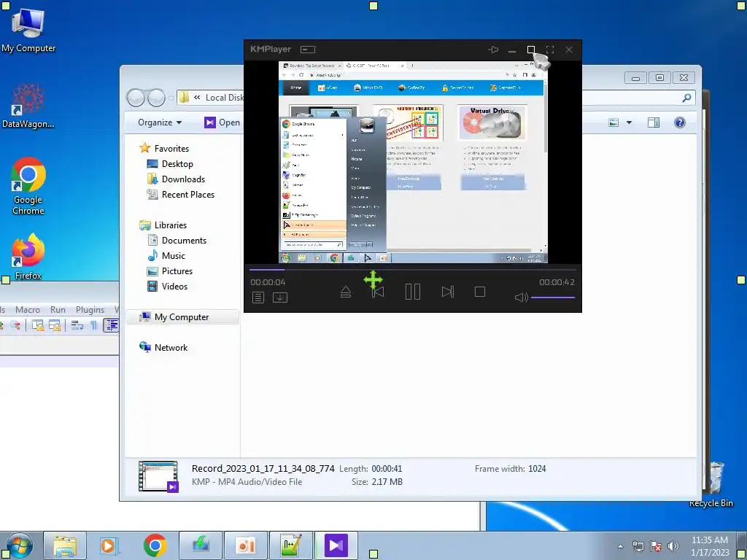
Task: Toggle the compact mode icon beside KMPlayer logo
Action: 308,50
